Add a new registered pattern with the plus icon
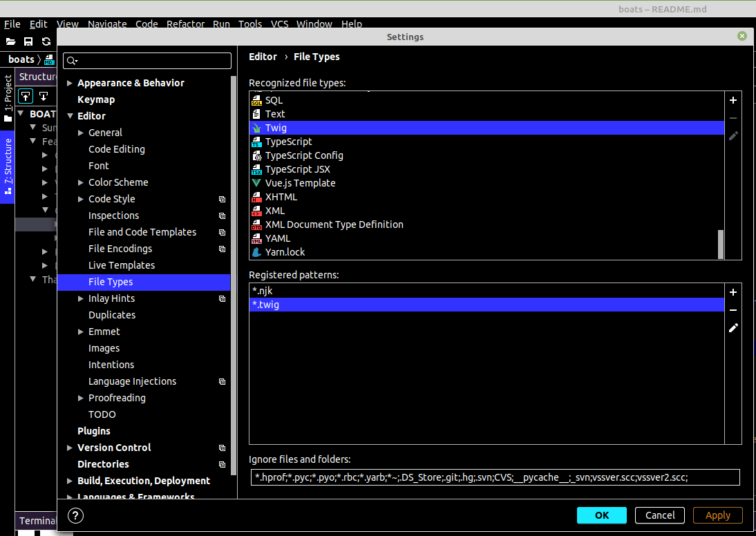Screen dimensions: 756x536 733,292
